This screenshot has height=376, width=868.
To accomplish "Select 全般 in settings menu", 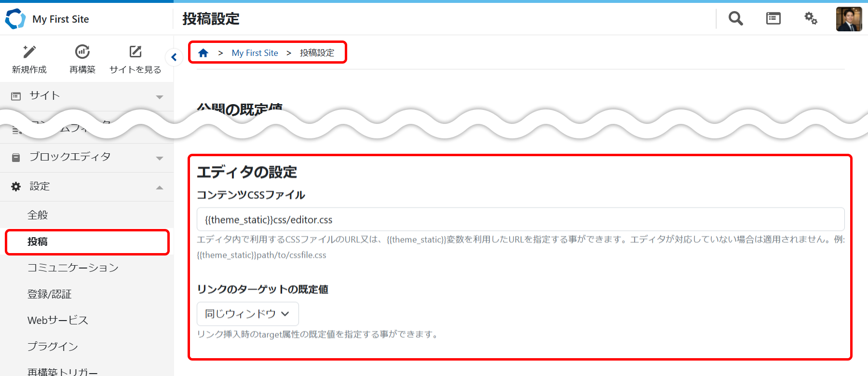I will pos(38,215).
